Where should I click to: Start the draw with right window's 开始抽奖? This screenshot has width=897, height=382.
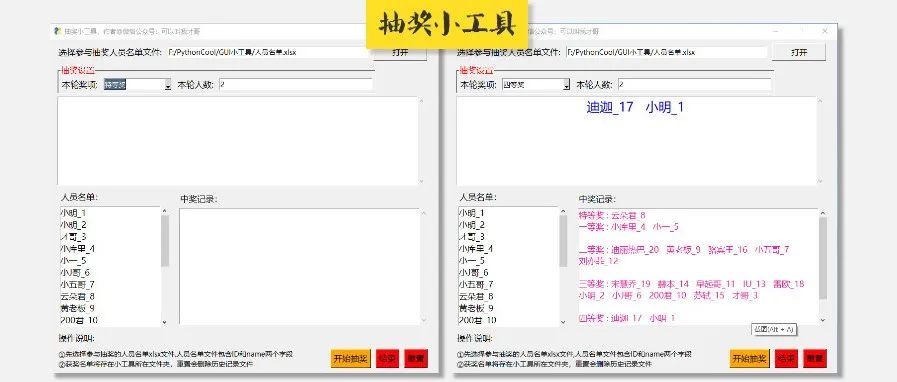(749, 359)
